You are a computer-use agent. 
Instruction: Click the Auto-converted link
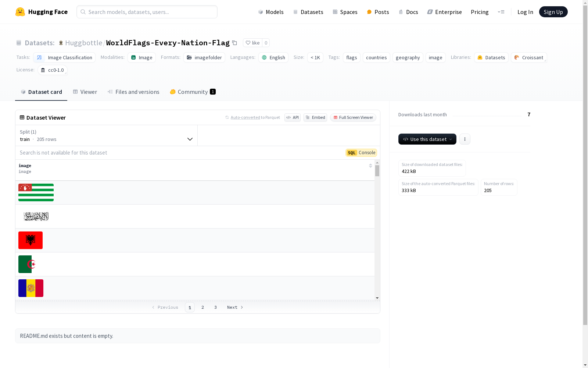245,117
